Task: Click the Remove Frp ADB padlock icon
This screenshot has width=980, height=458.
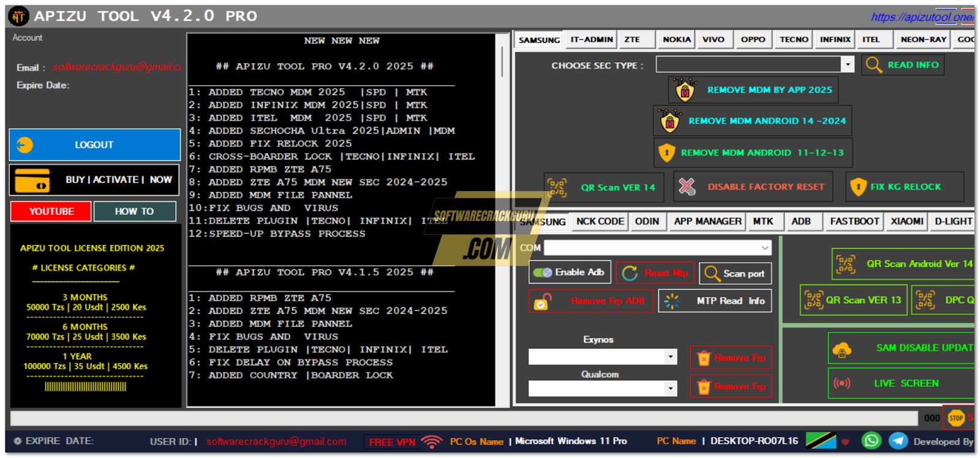Action: tap(543, 301)
